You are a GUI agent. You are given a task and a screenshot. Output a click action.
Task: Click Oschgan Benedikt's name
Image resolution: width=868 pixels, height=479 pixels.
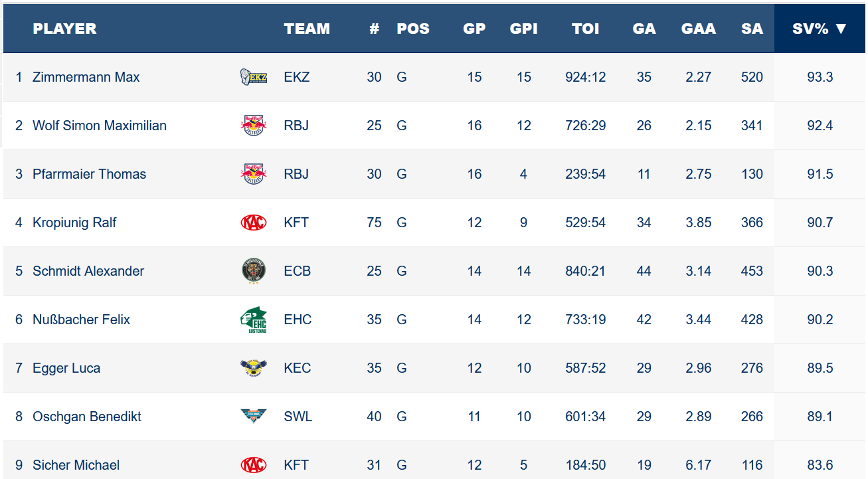87,417
